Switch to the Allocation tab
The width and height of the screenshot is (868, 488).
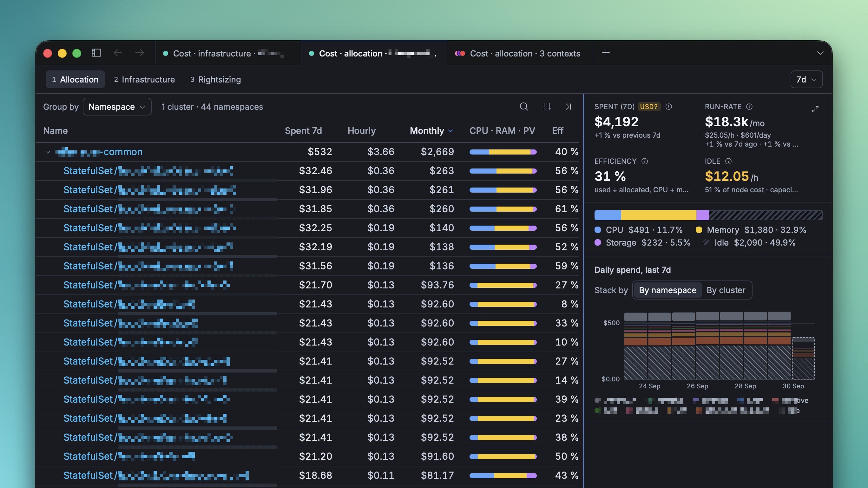pyautogui.click(x=75, y=80)
